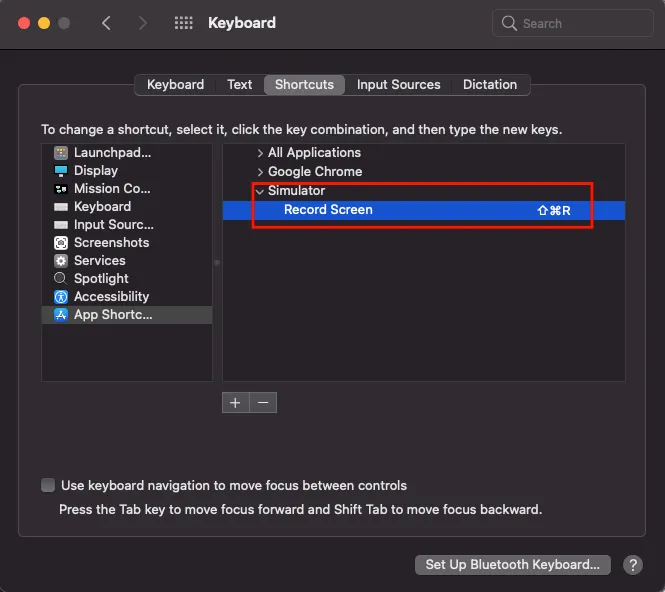
Task: Collapse the Simulator group
Action: click(260, 191)
